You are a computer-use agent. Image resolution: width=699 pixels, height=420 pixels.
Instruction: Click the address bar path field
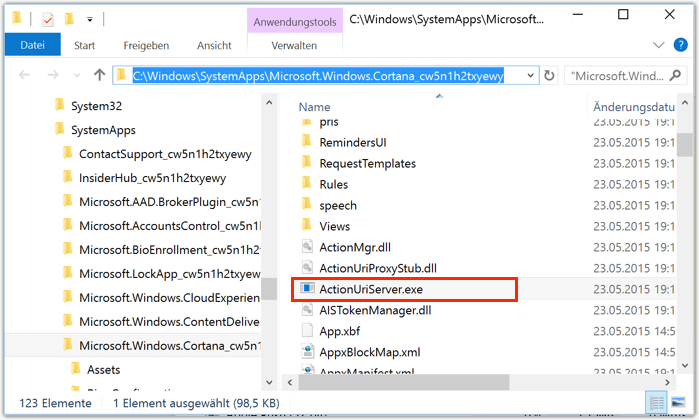point(318,76)
